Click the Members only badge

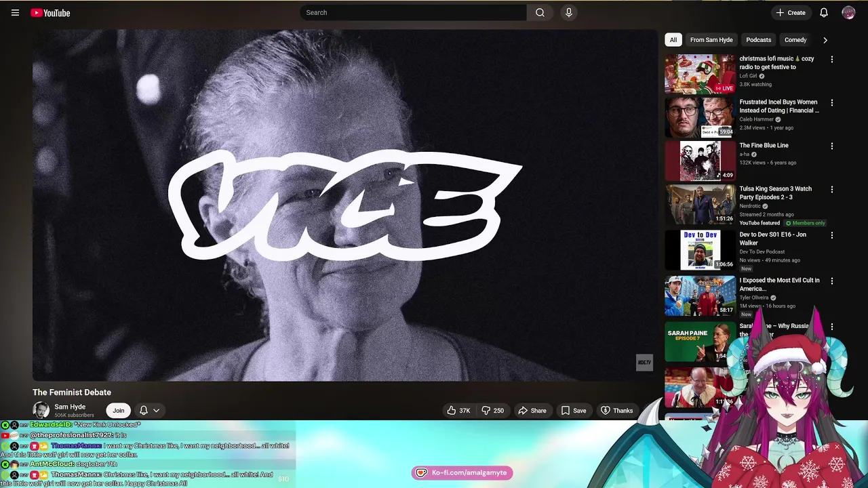point(805,223)
